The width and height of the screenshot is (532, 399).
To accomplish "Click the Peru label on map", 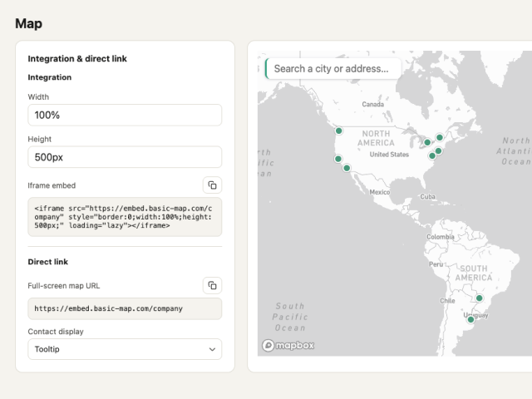I will (436, 264).
